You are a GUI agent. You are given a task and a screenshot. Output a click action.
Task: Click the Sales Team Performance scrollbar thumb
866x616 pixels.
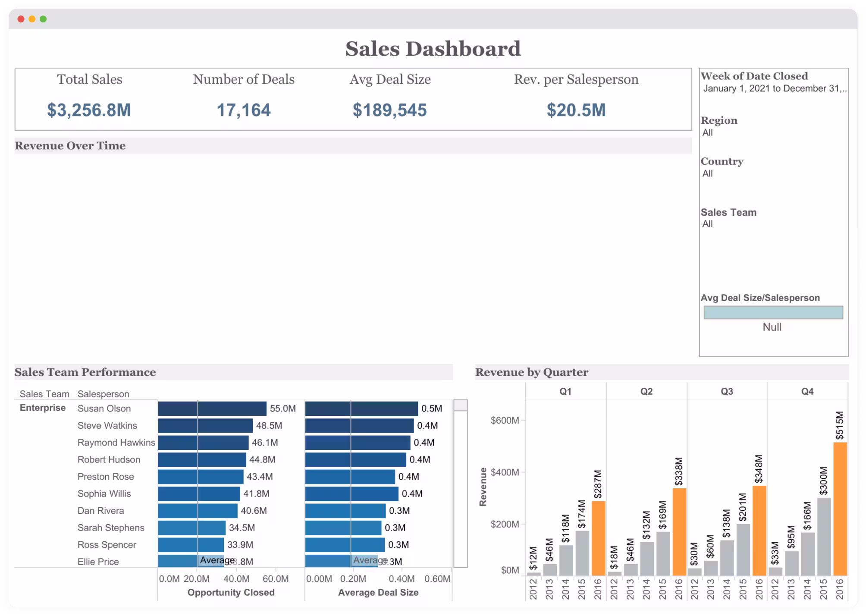pyautogui.click(x=461, y=405)
